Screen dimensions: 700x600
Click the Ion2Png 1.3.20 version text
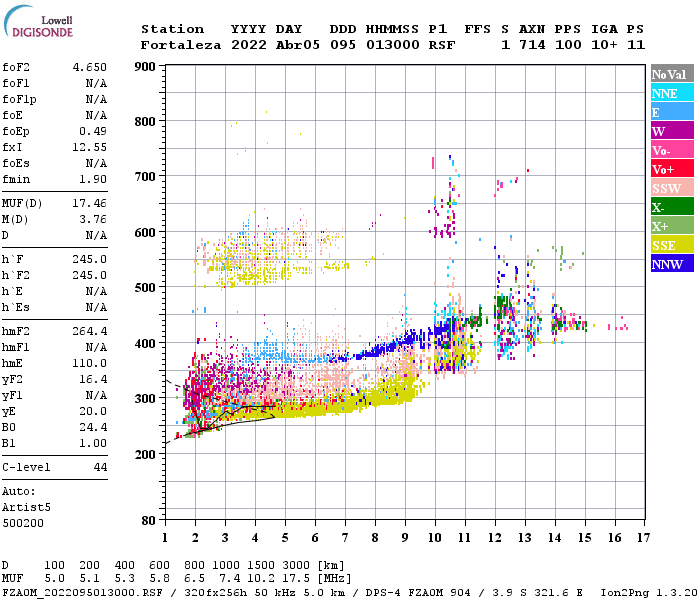[x=649, y=593]
